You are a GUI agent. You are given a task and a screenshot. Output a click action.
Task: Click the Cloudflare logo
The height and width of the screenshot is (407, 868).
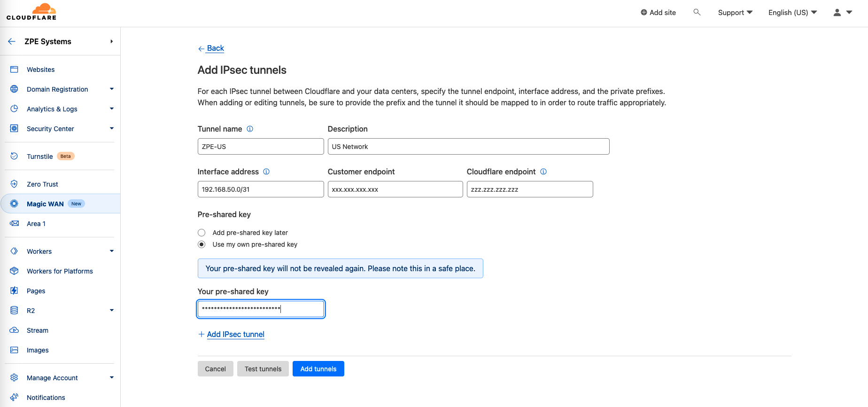click(x=31, y=12)
